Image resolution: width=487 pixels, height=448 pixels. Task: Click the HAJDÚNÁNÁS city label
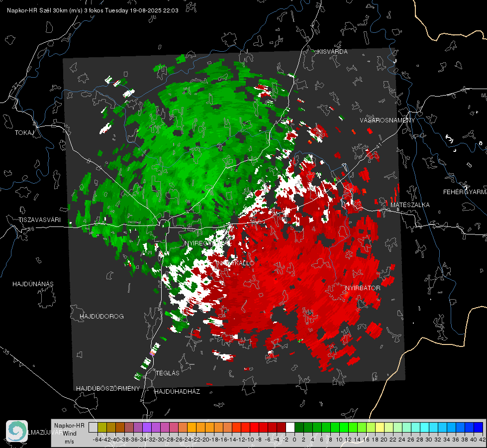pos(33,284)
